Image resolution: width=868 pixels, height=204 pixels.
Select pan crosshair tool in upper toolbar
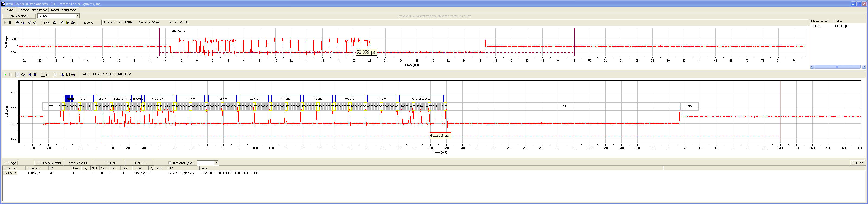[18, 22]
